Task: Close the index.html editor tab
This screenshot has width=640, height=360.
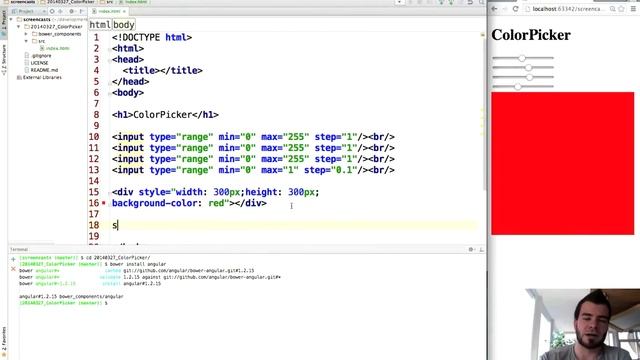Action: point(124,11)
